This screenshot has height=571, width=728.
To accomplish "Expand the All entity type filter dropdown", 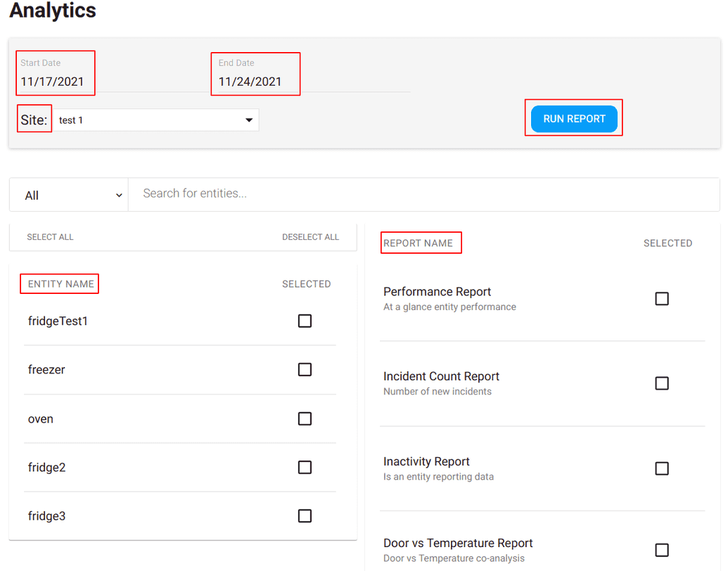I will [x=68, y=195].
